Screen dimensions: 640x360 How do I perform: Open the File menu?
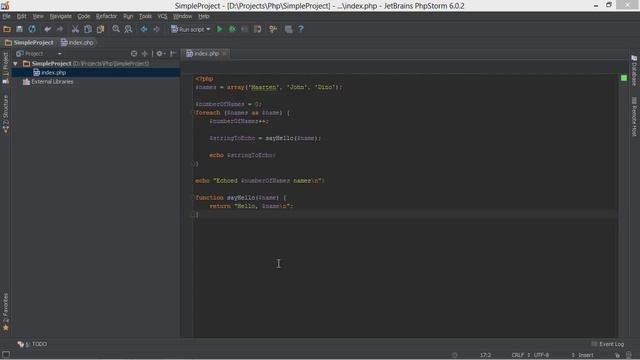click(7, 16)
